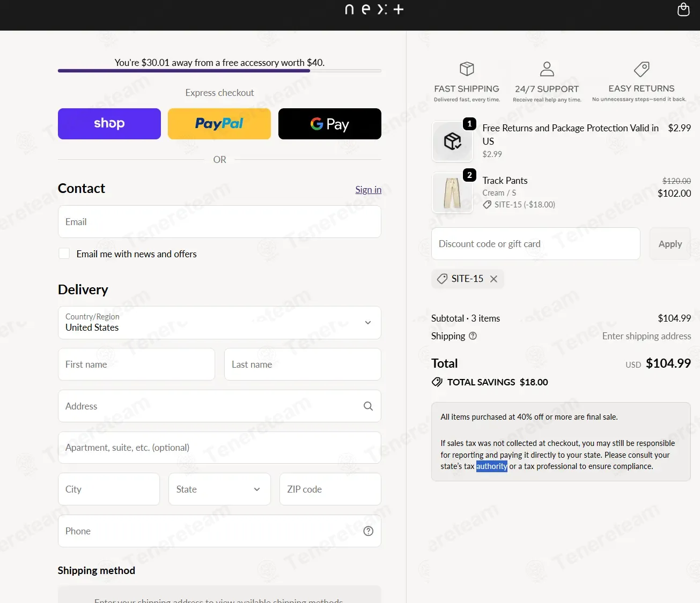Click the Track Pants discount tag icon
The width and height of the screenshot is (700, 603).
(487, 205)
